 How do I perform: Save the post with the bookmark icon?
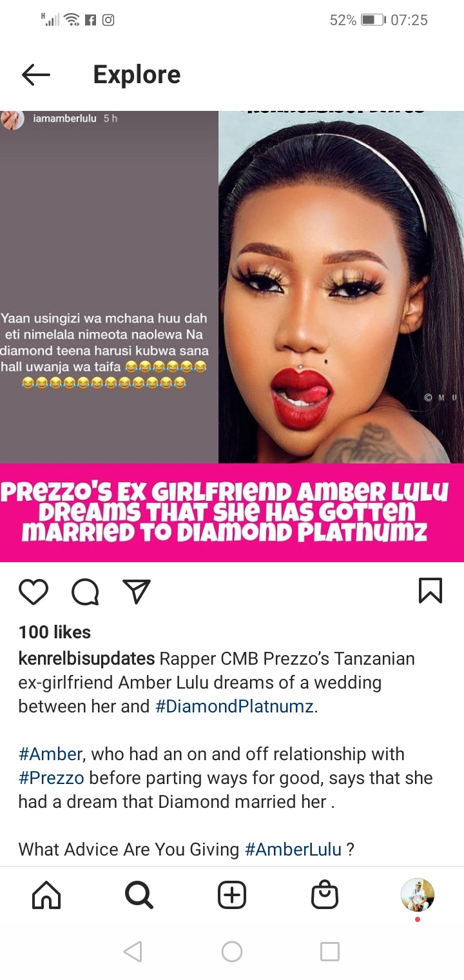coord(430,591)
